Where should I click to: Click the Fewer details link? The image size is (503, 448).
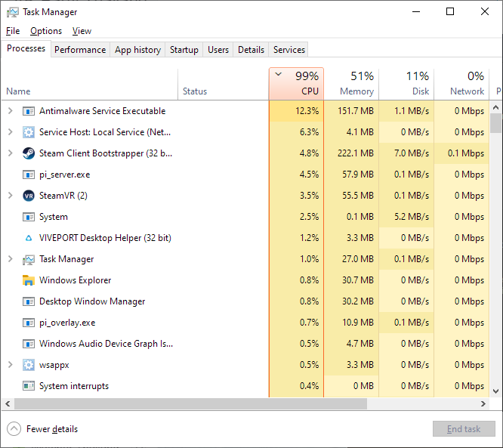(x=52, y=429)
